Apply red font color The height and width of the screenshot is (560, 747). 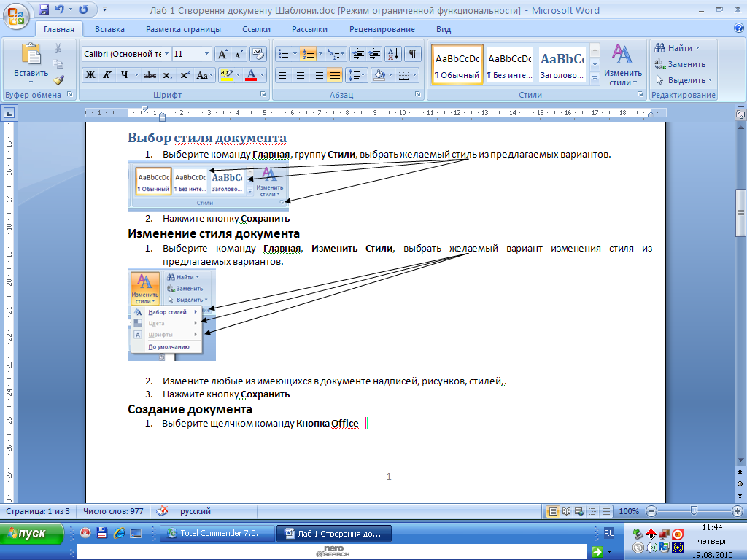(x=251, y=75)
